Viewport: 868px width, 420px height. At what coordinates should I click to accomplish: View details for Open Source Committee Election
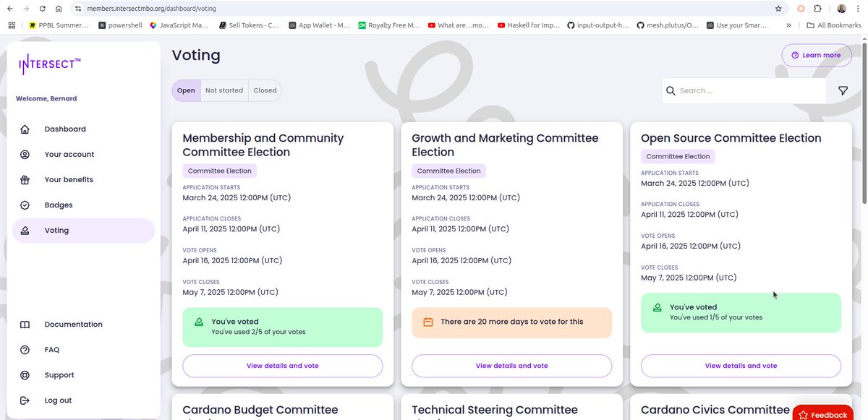(x=741, y=366)
